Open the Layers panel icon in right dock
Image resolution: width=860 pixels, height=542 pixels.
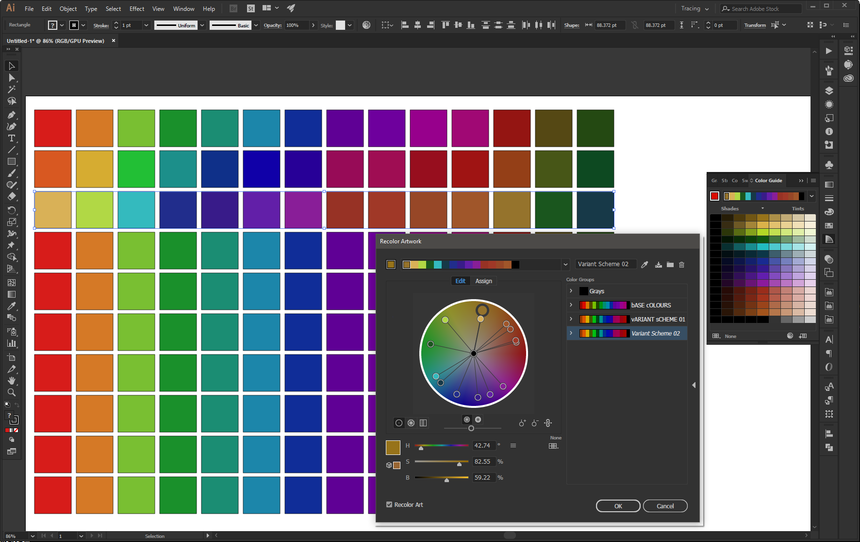(x=829, y=90)
